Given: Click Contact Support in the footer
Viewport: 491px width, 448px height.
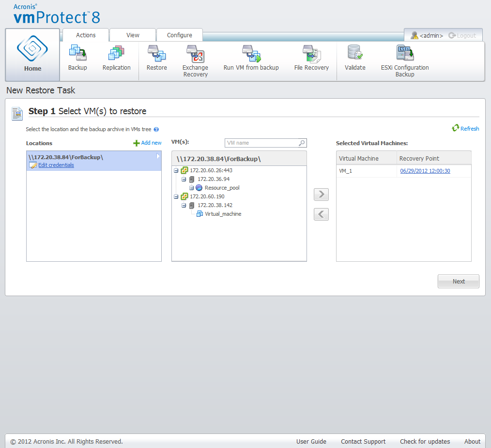Looking at the screenshot, I should click(363, 441).
